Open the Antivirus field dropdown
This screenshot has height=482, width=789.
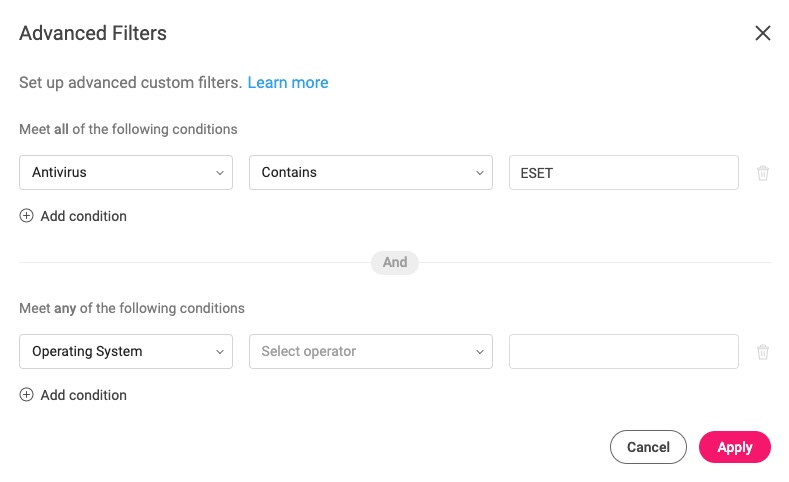coord(126,173)
